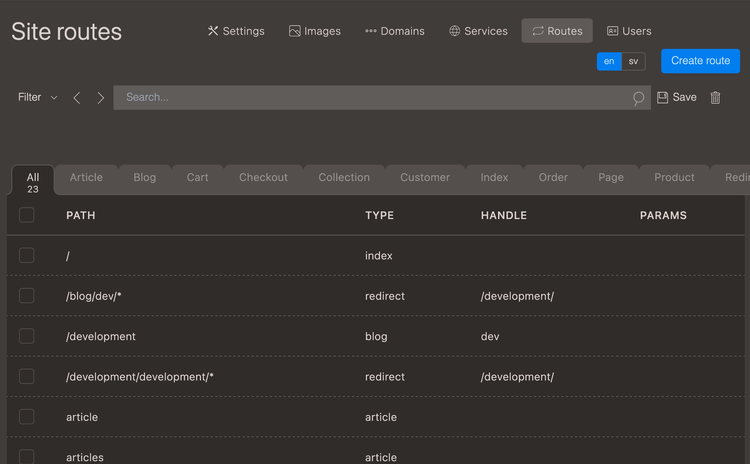Go to next page with right arrow
The height and width of the screenshot is (464, 750).
[100, 98]
